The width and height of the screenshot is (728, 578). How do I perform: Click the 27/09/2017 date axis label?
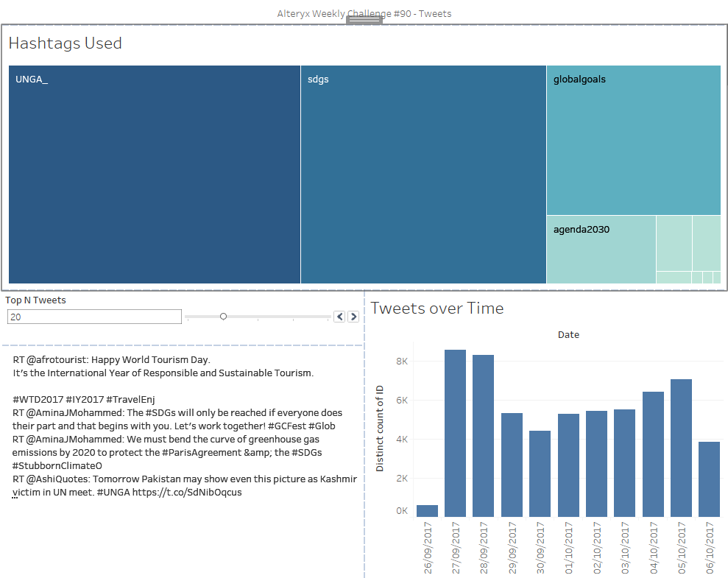[x=456, y=547]
